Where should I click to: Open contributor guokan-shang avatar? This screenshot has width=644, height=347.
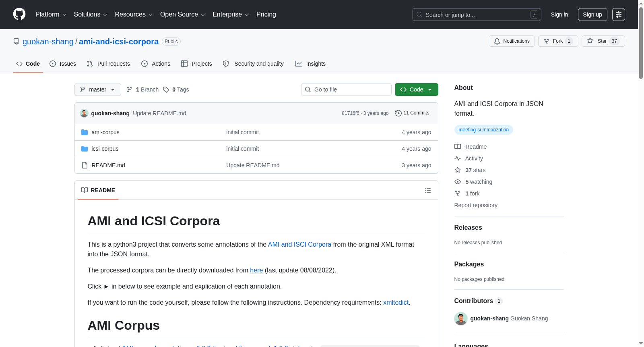pyautogui.click(x=461, y=319)
